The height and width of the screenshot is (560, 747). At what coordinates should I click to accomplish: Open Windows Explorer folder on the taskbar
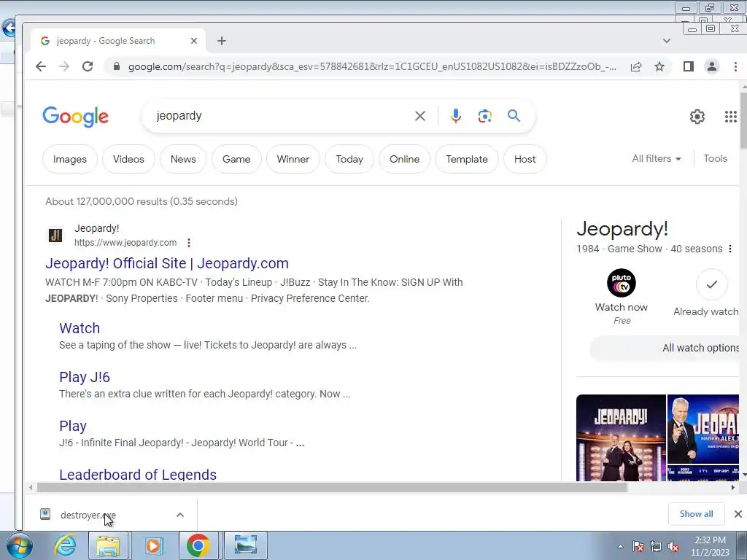[108, 545]
